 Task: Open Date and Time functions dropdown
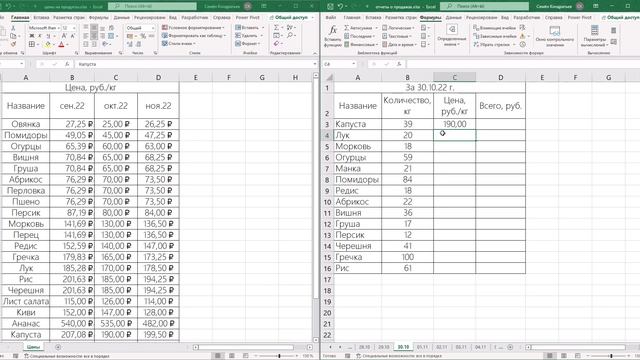click(x=400, y=44)
